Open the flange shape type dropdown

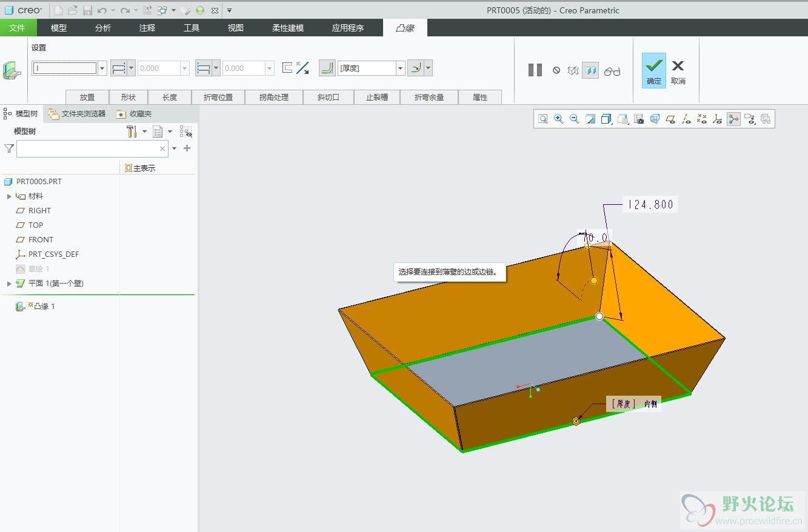pos(102,68)
